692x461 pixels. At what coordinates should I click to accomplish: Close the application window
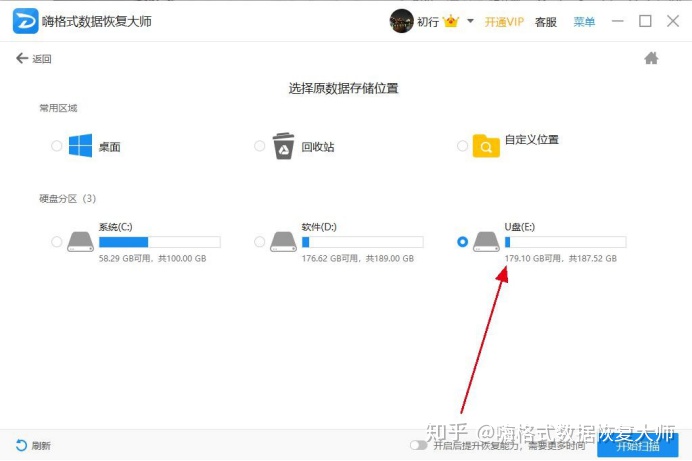pyautogui.click(x=673, y=21)
